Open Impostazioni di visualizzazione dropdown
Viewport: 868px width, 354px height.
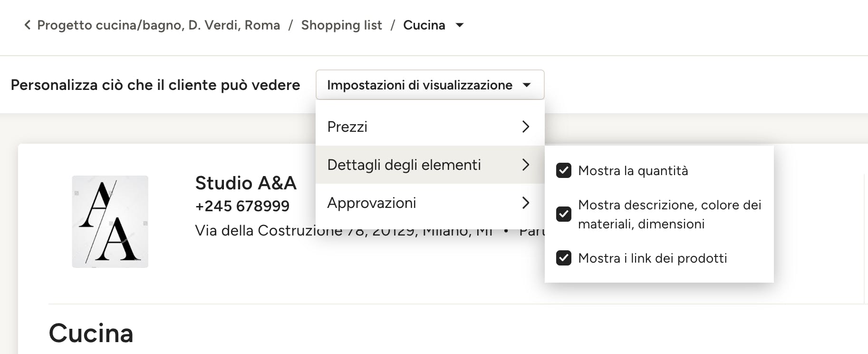click(430, 85)
